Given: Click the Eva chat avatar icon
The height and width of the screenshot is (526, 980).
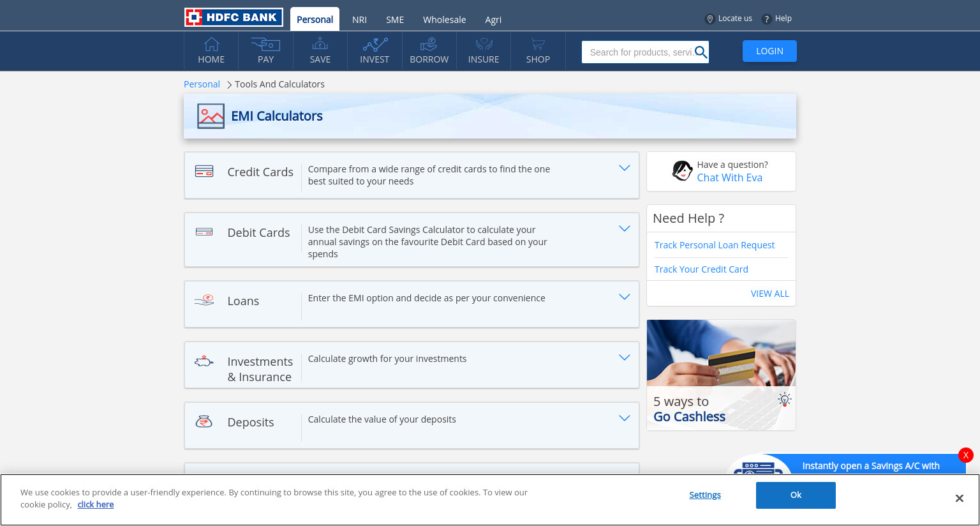Looking at the screenshot, I should (683, 171).
